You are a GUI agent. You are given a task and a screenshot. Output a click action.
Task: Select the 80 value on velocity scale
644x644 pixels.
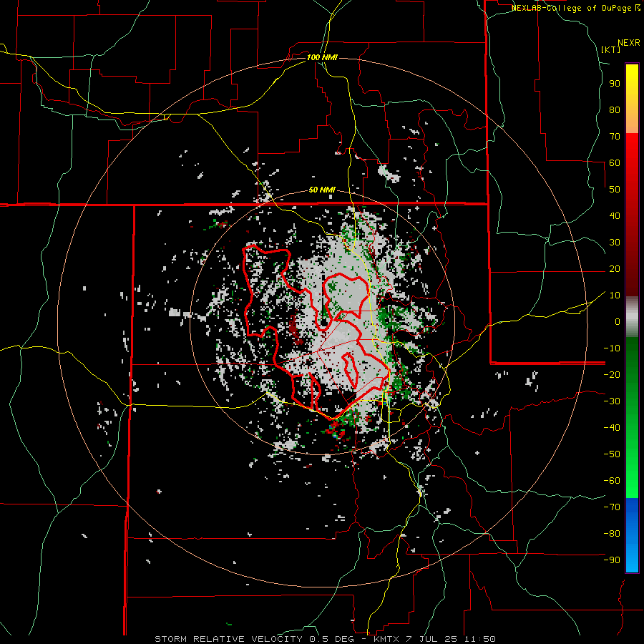(x=615, y=110)
